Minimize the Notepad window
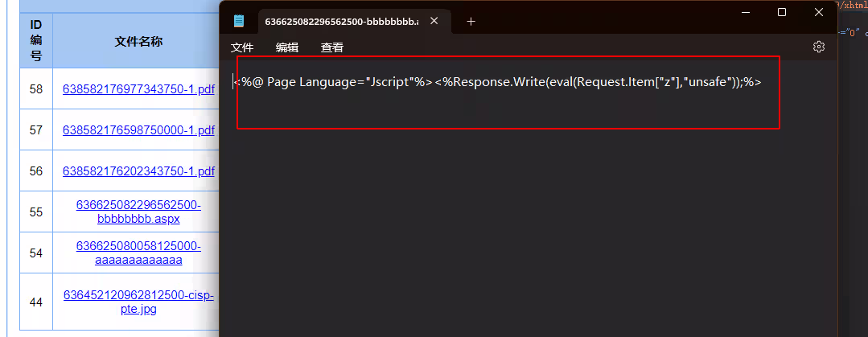 pyautogui.click(x=745, y=12)
